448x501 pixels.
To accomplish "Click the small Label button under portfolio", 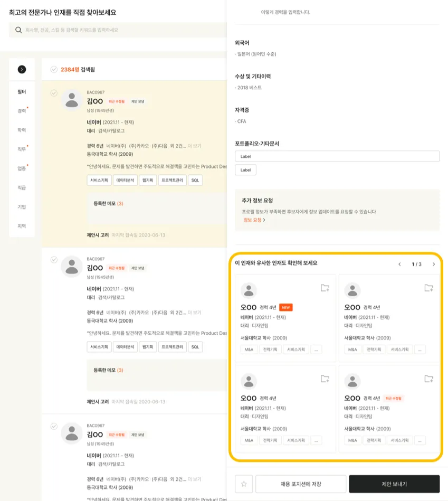I will (245, 170).
